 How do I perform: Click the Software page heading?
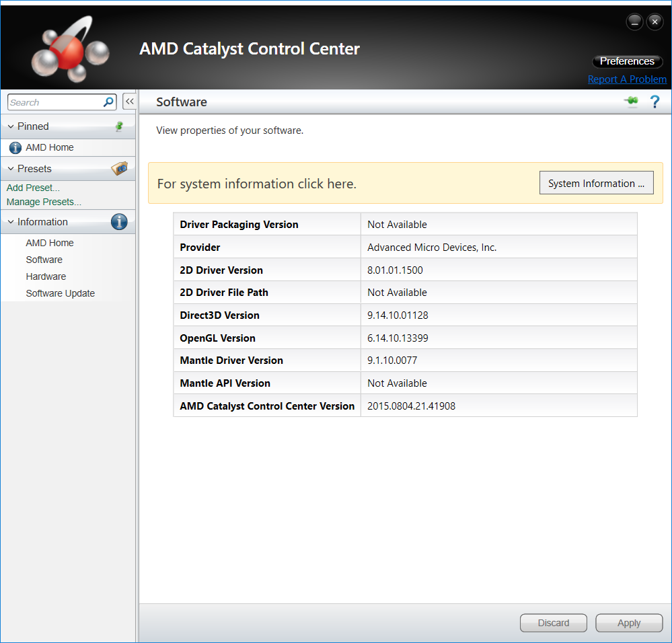coord(182,102)
